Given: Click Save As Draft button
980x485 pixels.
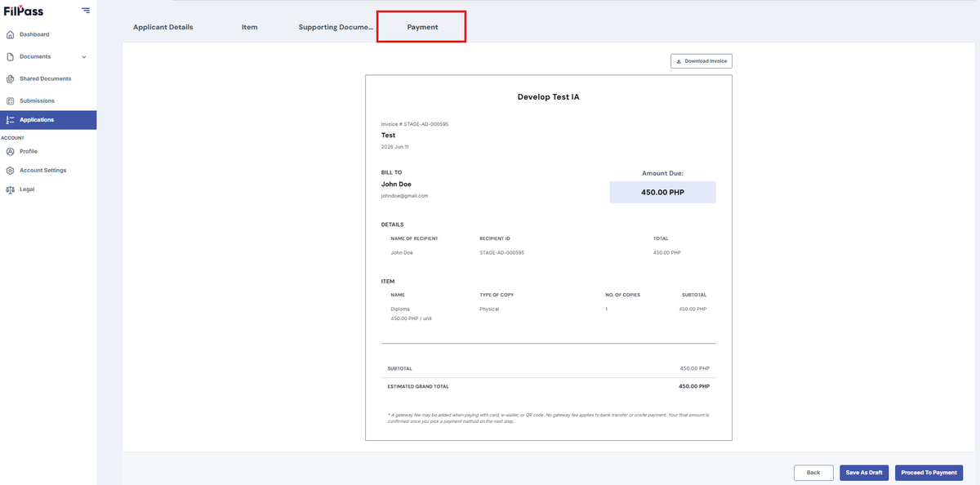Looking at the screenshot, I should click(864, 473).
